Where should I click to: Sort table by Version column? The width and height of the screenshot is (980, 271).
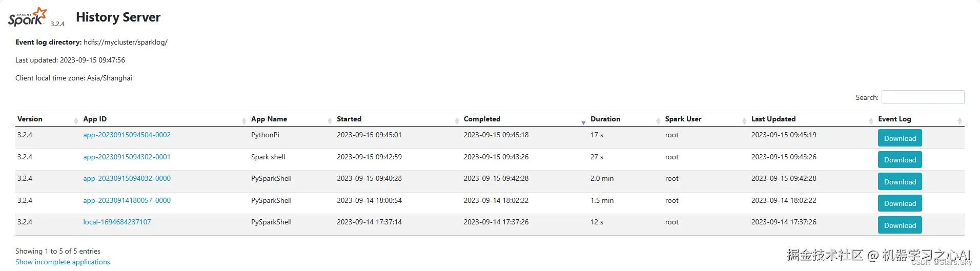[x=30, y=119]
